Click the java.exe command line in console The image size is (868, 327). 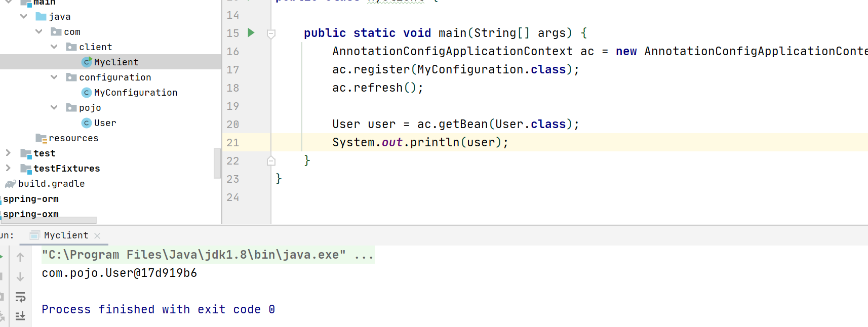208,255
